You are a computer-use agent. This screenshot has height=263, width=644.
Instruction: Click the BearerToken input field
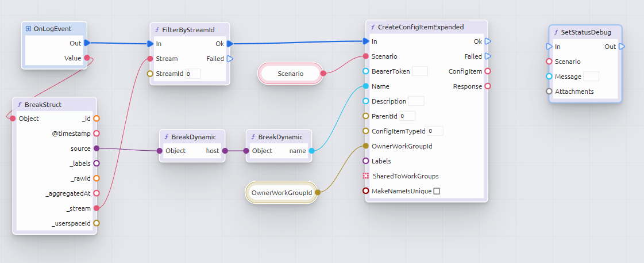coord(420,71)
